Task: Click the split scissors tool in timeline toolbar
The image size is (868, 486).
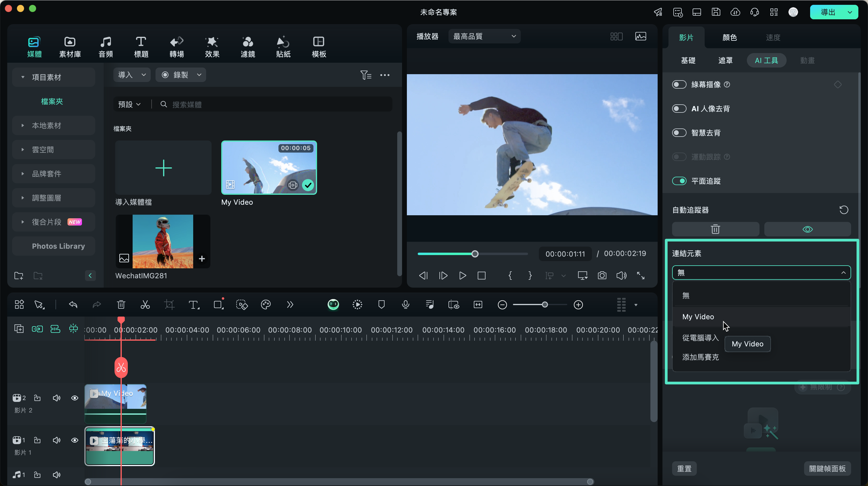Action: (145, 305)
